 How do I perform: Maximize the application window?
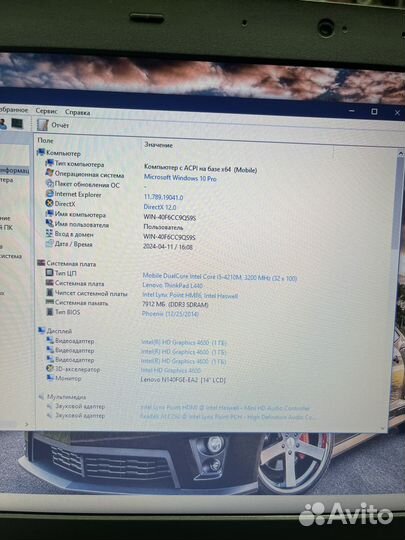374,112
